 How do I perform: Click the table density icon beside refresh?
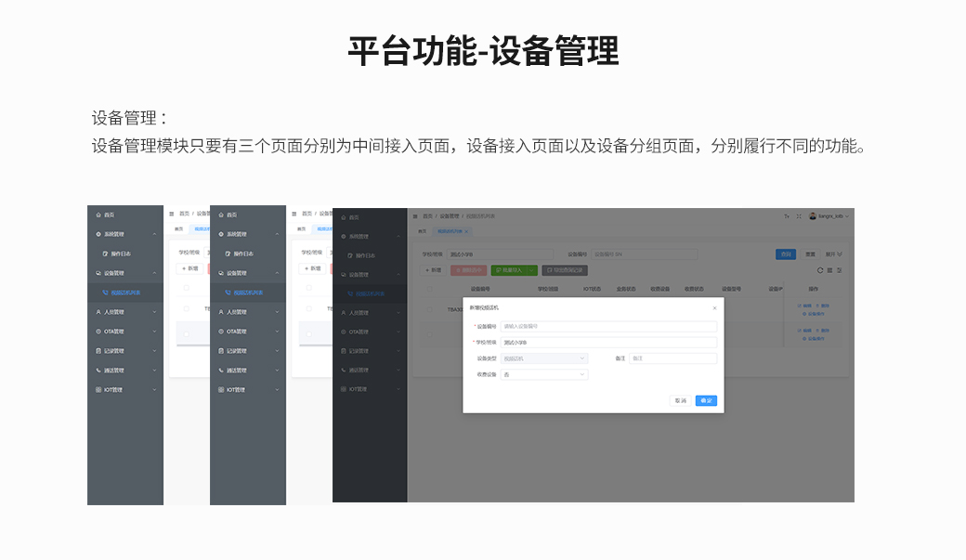point(829,270)
